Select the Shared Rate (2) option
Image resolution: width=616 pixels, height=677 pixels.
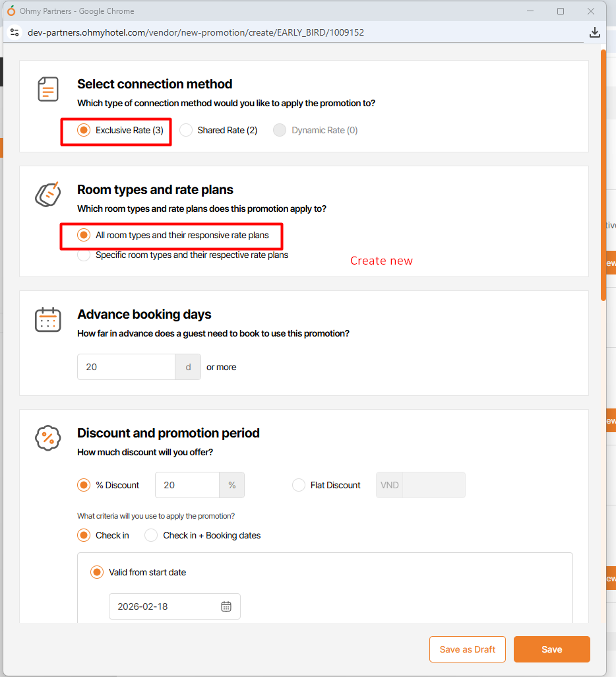pyautogui.click(x=186, y=130)
